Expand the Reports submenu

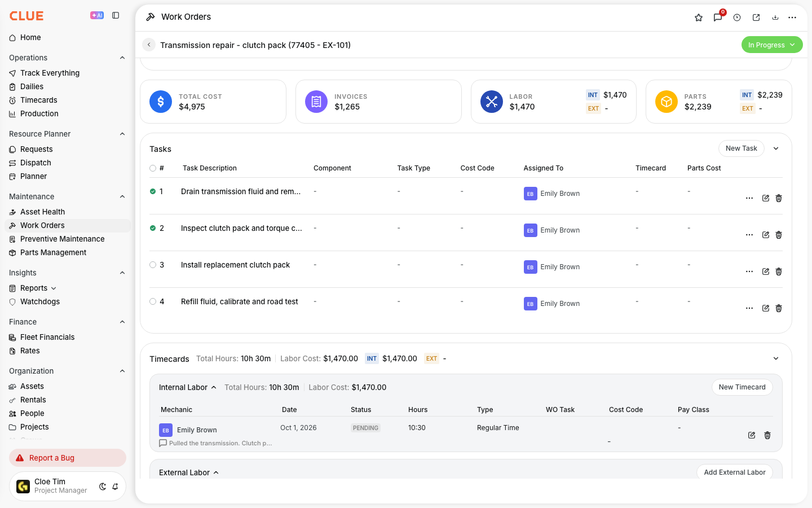[x=54, y=288]
